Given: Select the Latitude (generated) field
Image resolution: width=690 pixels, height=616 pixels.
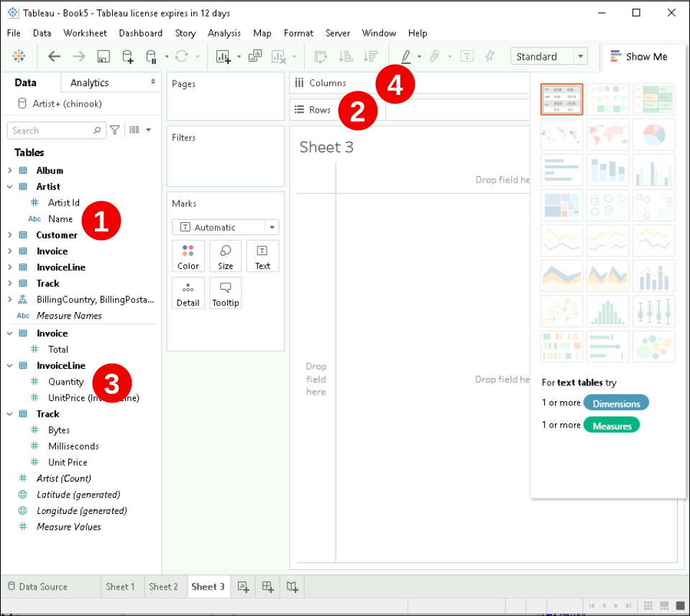Looking at the screenshot, I should [78, 495].
